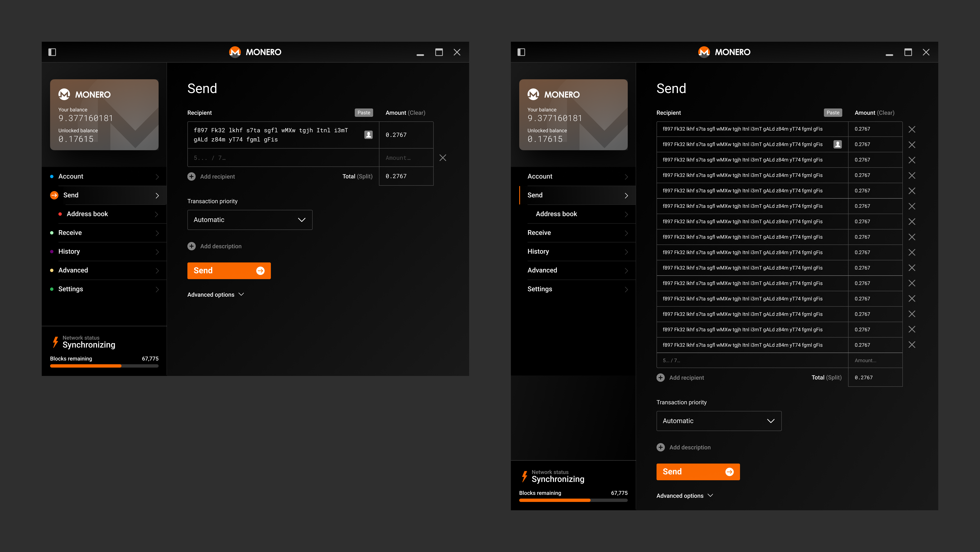Click chevron beside Settings in right sidebar

pos(626,290)
